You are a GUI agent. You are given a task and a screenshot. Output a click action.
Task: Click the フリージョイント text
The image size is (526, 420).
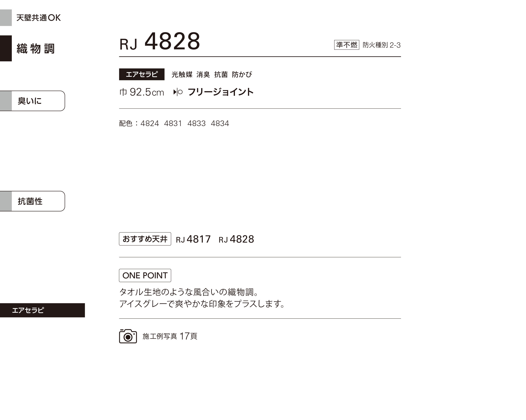tap(221, 92)
